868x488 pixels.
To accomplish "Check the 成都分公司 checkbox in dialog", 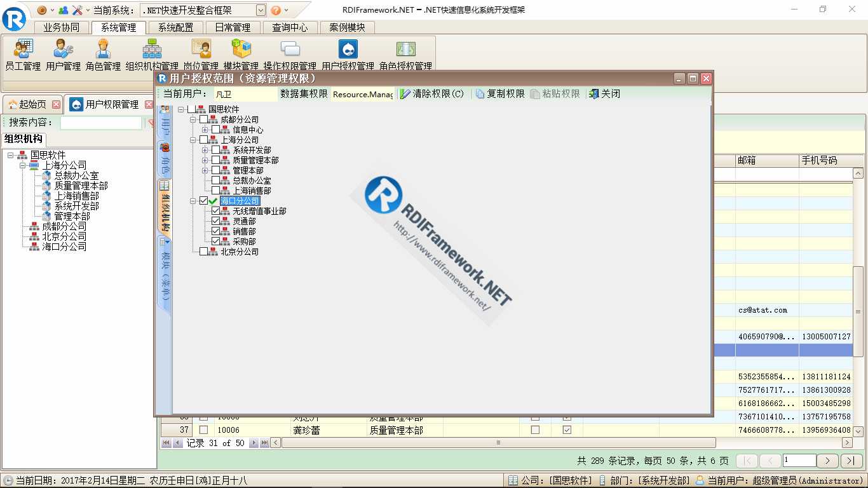I will [203, 119].
